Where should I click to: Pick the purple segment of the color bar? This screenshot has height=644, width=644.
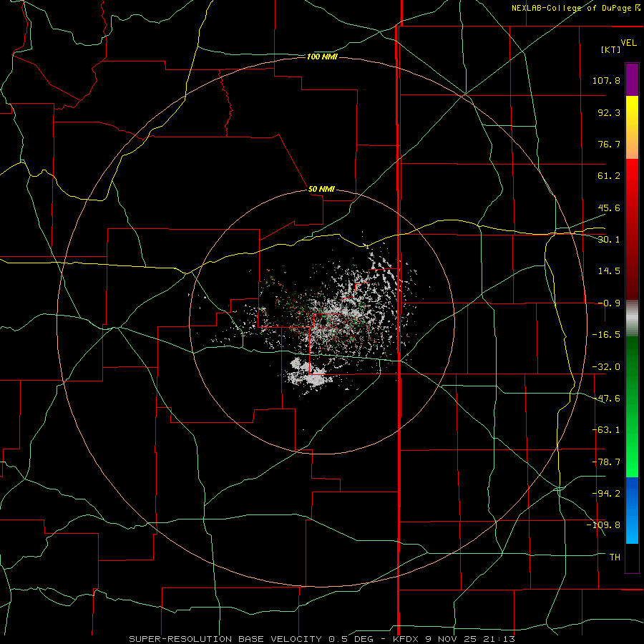[x=632, y=79]
